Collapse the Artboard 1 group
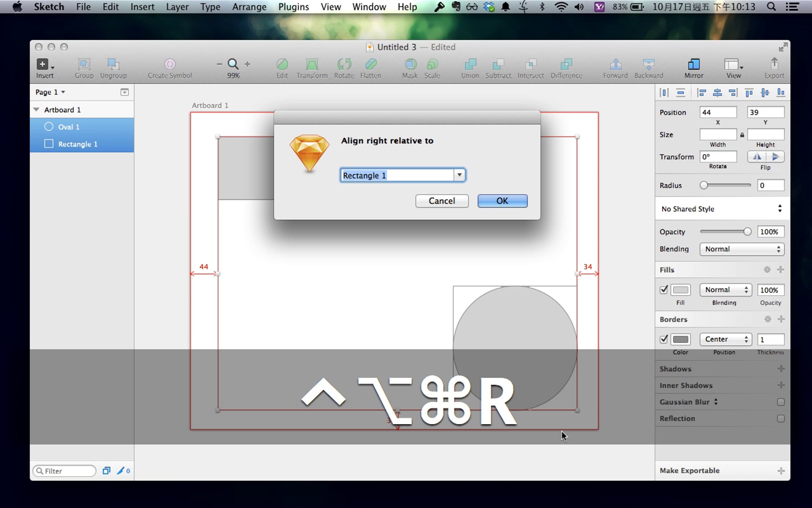This screenshot has width=812, height=508. [36, 110]
